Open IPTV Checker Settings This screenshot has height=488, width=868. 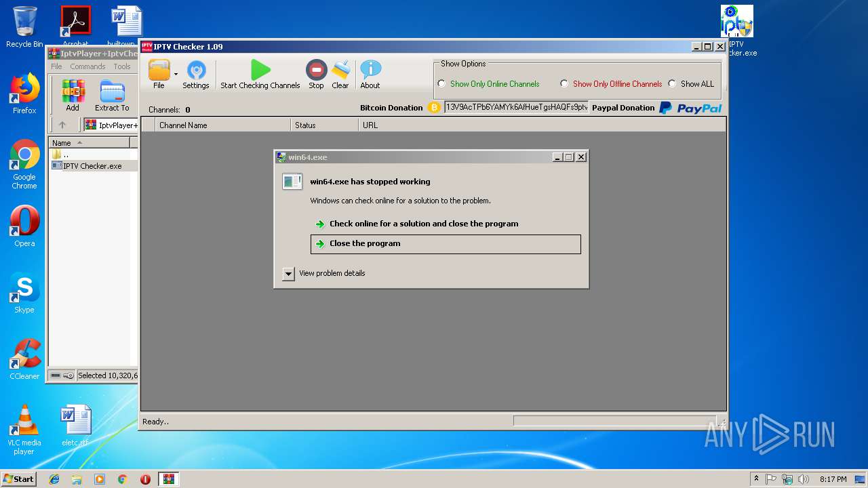[196, 74]
